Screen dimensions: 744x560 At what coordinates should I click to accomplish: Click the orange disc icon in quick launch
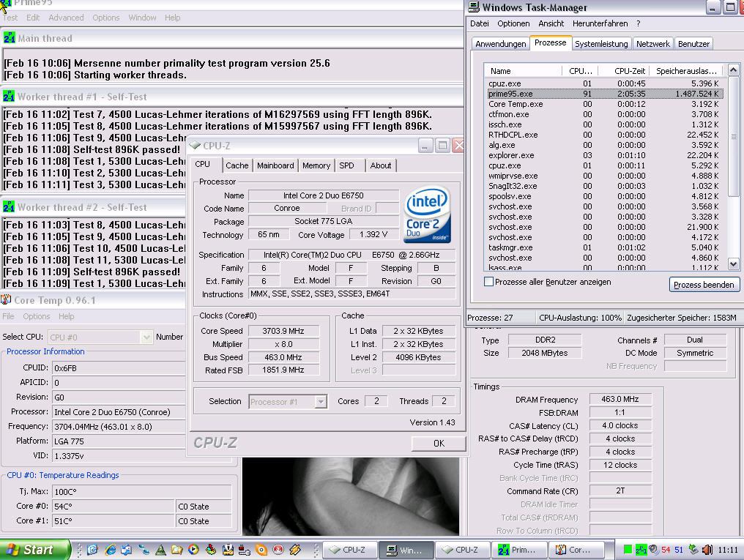tap(261, 550)
